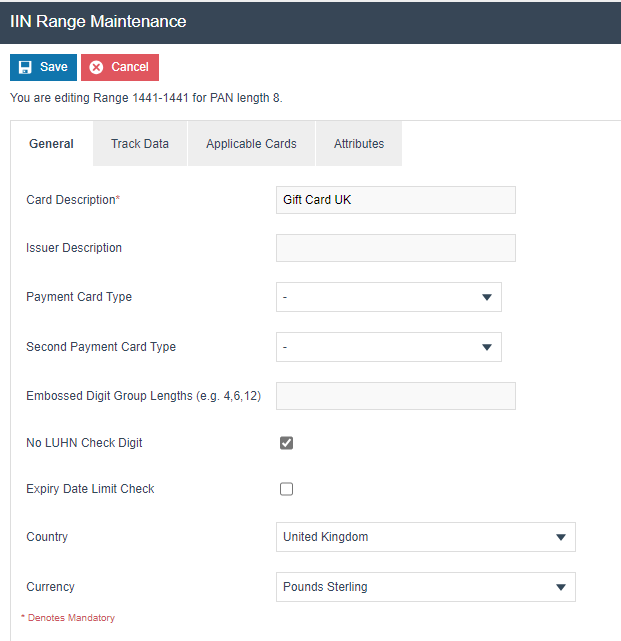Enable the Expiry Date Limit Check checkbox
621x641 pixels.
click(x=287, y=489)
